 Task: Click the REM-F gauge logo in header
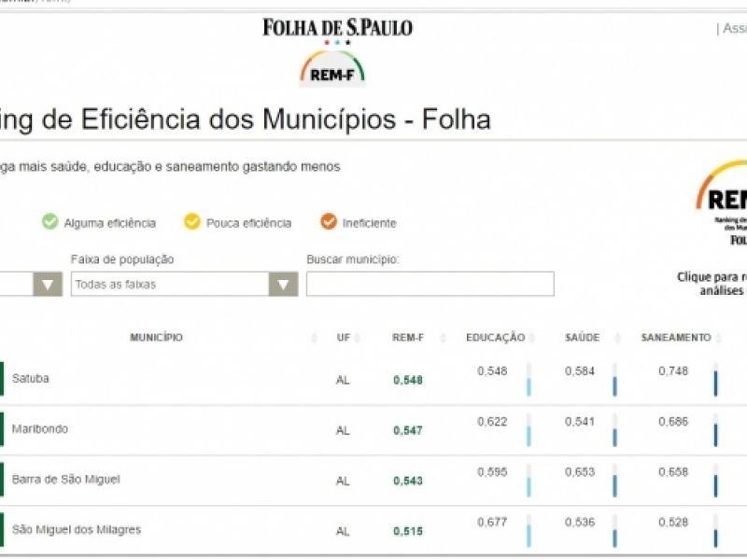332,69
